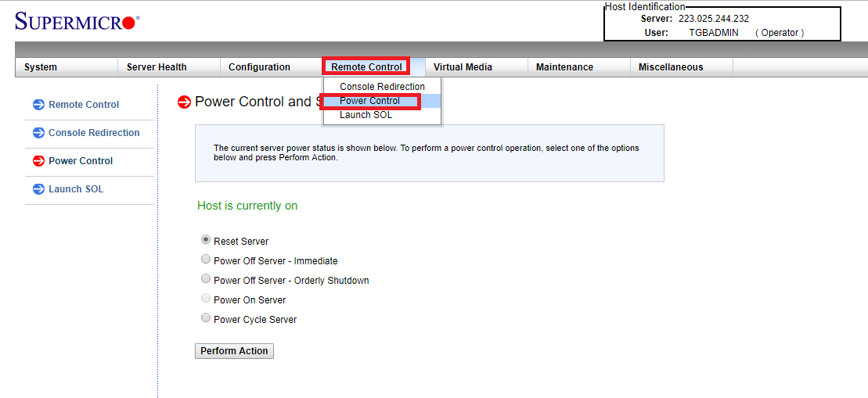Click the power status instruction paragraph
Image resolution: width=868 pixels, height=398 pixels.
(x=427, y=152)
